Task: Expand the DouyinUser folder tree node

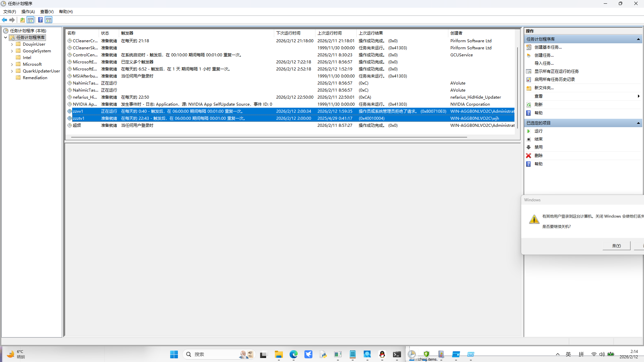Action: 12,44
